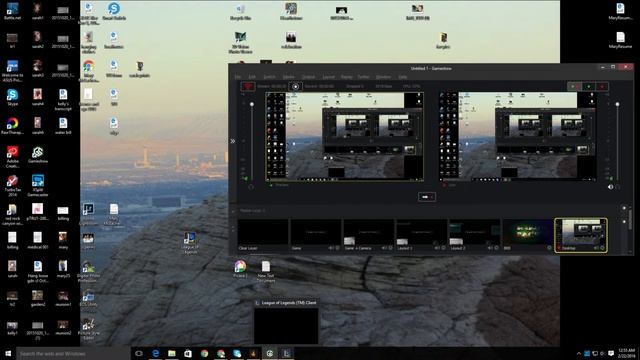Click the Windows Start button

8,353
